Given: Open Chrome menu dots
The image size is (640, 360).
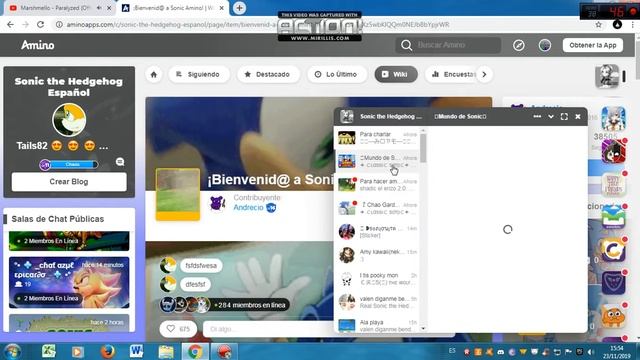Looking at the screenshot, I should point(633,25).
